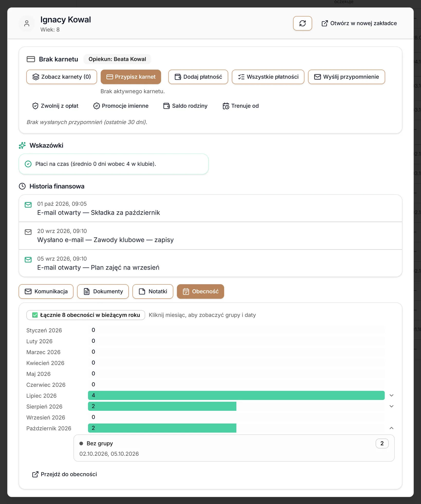Click envelope icon of 20 wrz 2026 entry
421x504 pixels.
[x=28, y=232]
